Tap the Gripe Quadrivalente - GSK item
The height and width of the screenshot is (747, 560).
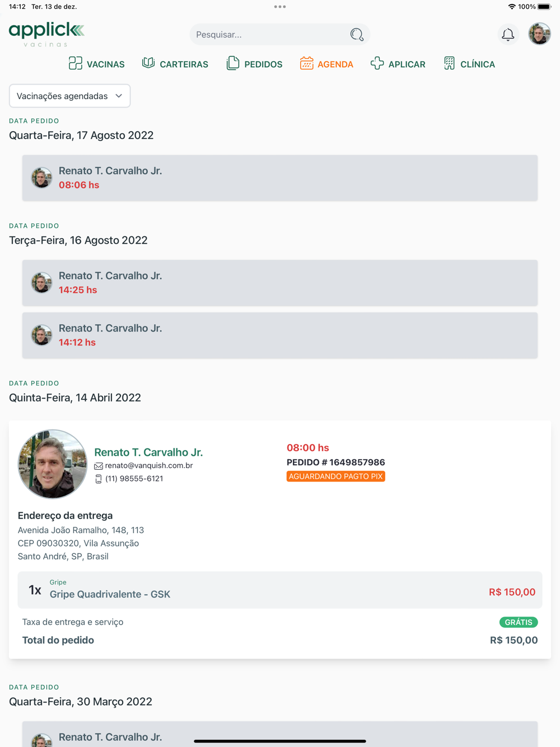tap(110, 594)
